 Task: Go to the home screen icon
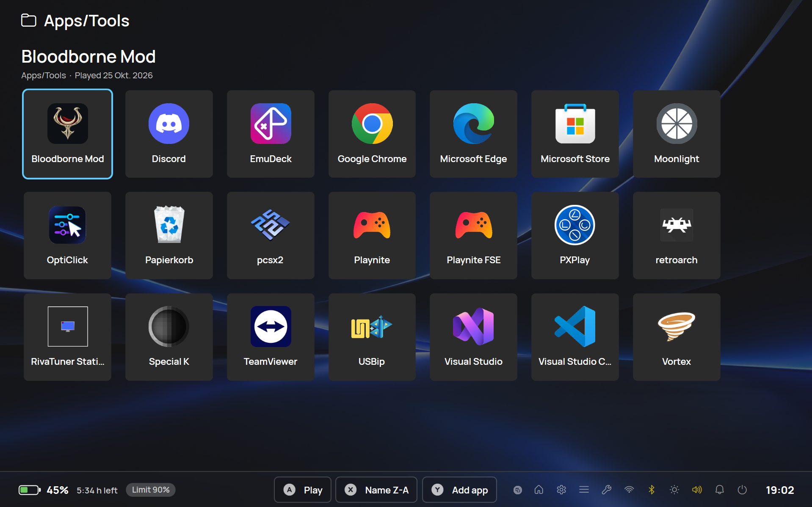point(539,490)
